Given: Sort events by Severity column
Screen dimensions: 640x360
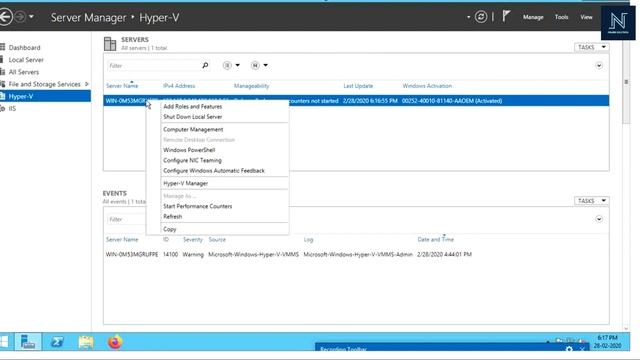Looking at the screenshot, I should [x=193, y=240].
